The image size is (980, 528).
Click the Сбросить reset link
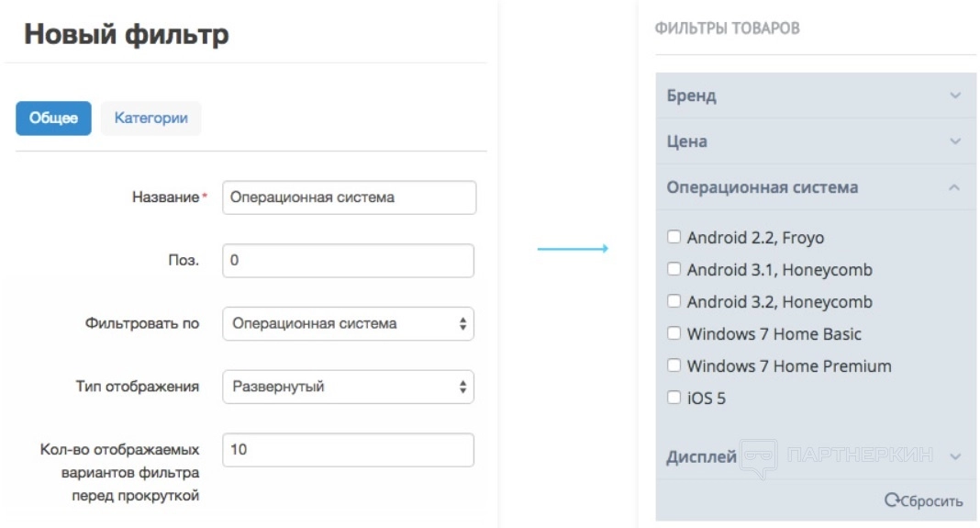coord(931,501)
